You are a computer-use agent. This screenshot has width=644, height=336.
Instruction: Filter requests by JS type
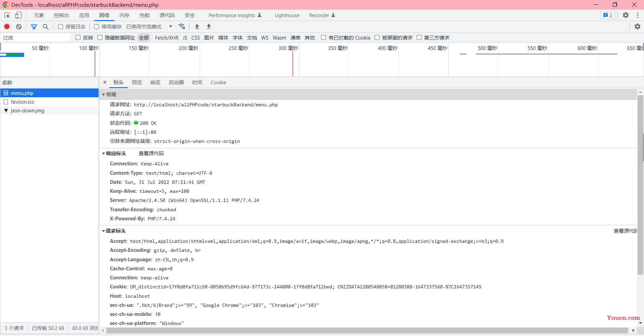pos(185,38)
